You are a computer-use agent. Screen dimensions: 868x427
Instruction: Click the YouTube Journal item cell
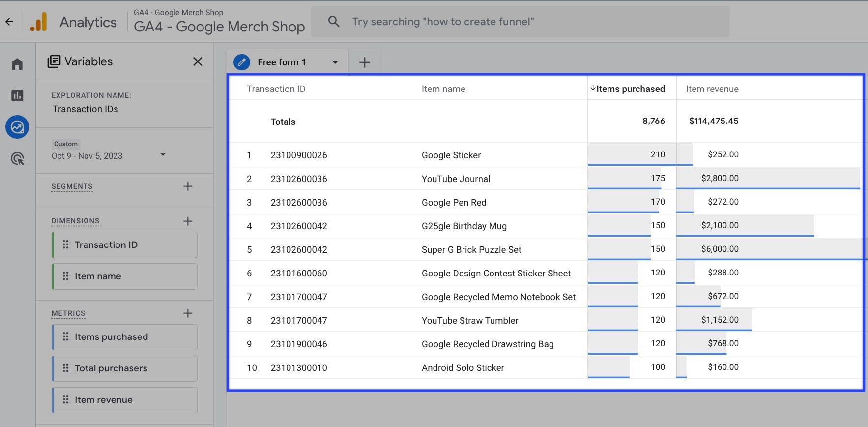[x=456, y=179]
